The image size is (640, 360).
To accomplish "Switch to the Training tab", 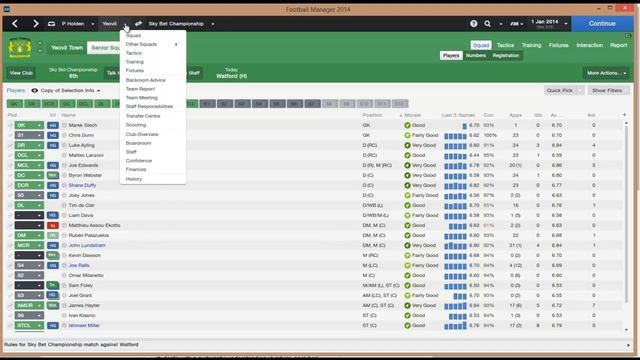I will 531,45.
